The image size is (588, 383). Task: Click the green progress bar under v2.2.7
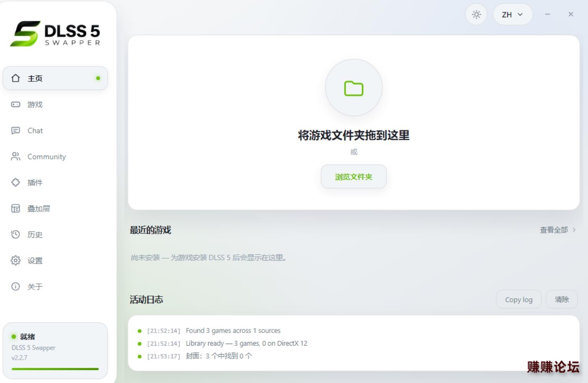55,369
